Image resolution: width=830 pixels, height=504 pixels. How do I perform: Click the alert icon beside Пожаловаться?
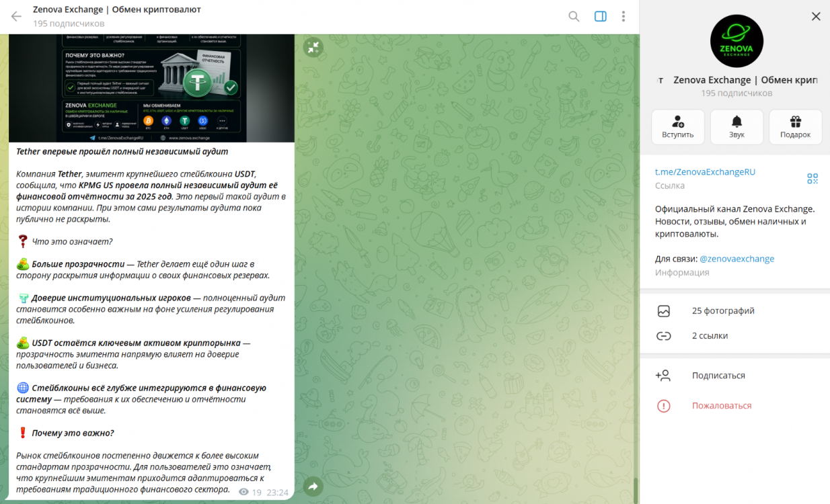coord(664,406)
